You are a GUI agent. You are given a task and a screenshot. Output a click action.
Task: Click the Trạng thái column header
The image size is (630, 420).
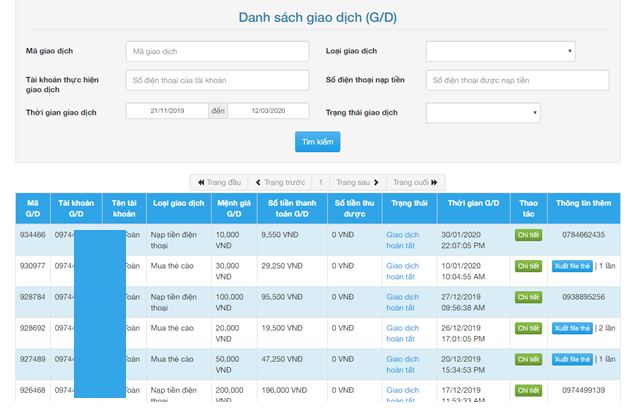pos(409,208)
